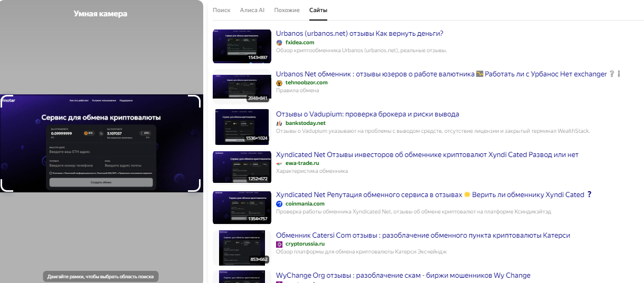Click the selected search image preview
This screenshot has height=283, width=644.
pos(101,143)
